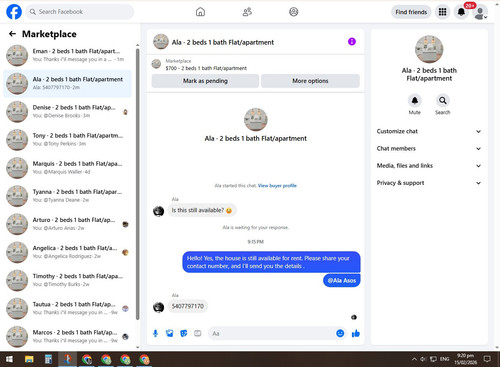Open Tony's apartment conversation
Viewport: 500px width, 367px height.
point(67,139)
